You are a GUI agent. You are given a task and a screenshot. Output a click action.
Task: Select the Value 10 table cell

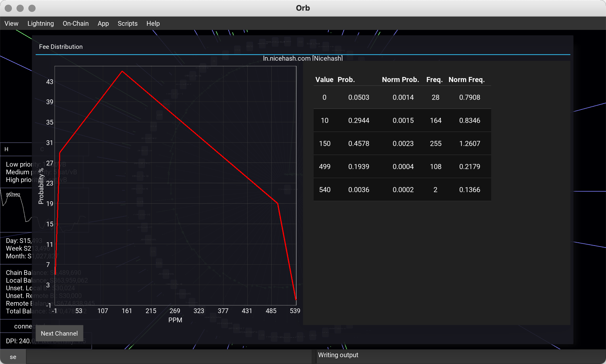pos(325,120)
